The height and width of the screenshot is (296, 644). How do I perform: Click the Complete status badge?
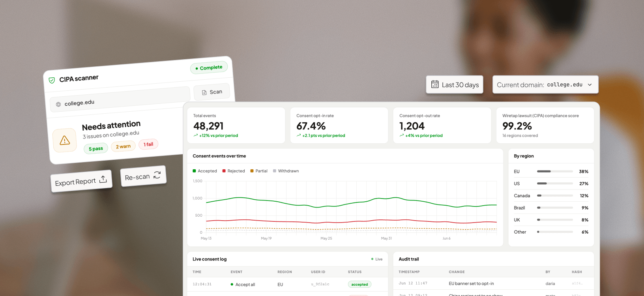[209, 68]
